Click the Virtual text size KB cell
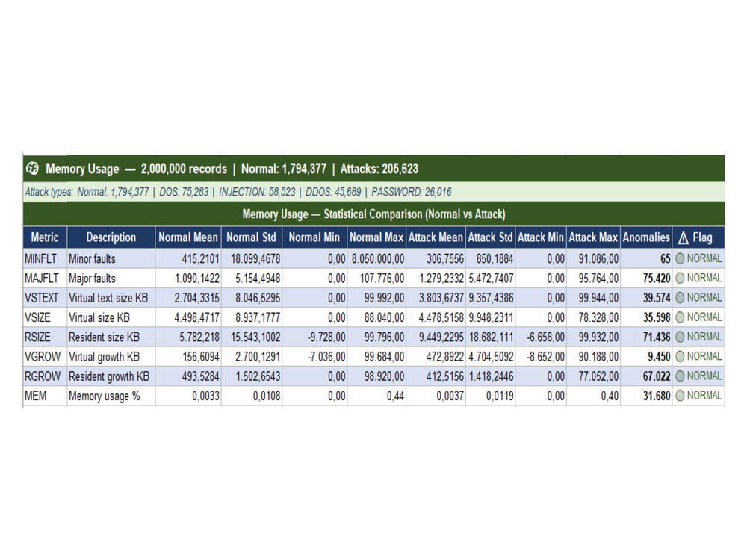Image resolution: width=747 pixels, height=560 pixels. coord(111,298)
